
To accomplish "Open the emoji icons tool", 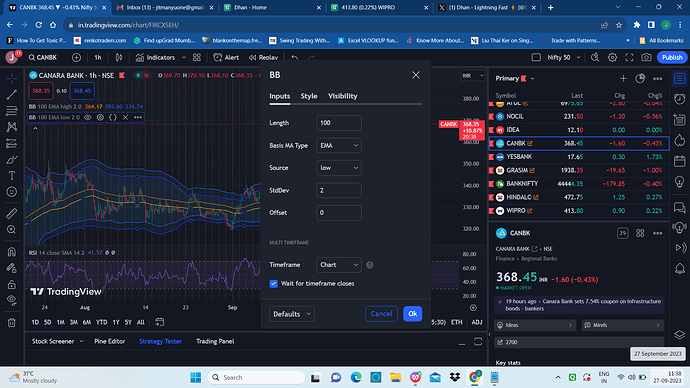I will 12,192.
